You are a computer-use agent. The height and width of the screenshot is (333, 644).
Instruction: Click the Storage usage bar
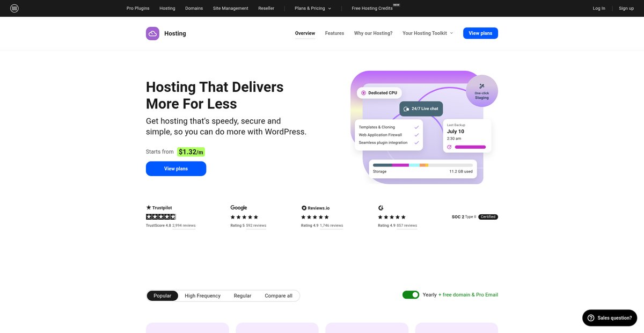(423, 165)
